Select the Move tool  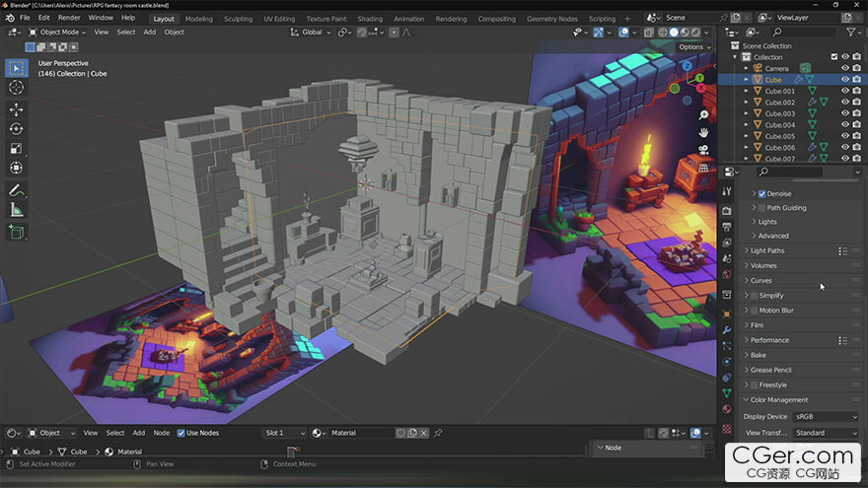tap(16, 109)
